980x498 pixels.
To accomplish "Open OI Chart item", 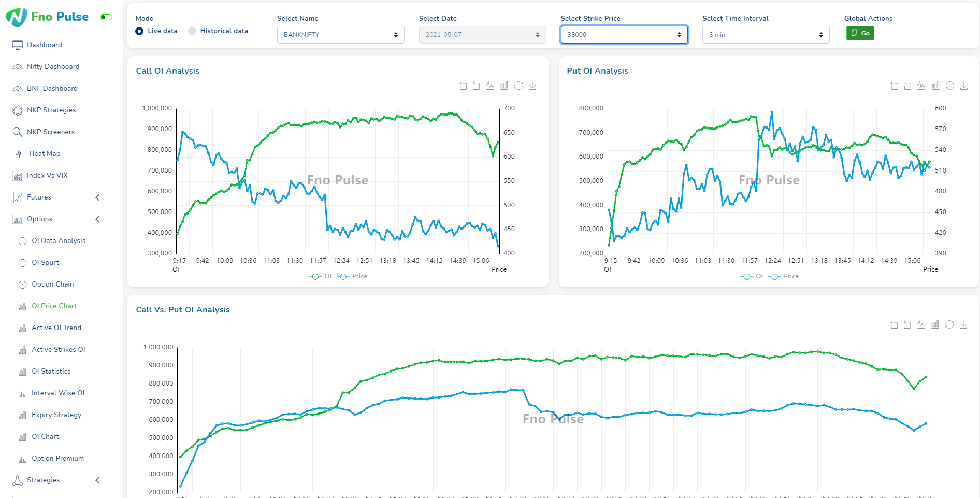I will pos(45,436).
